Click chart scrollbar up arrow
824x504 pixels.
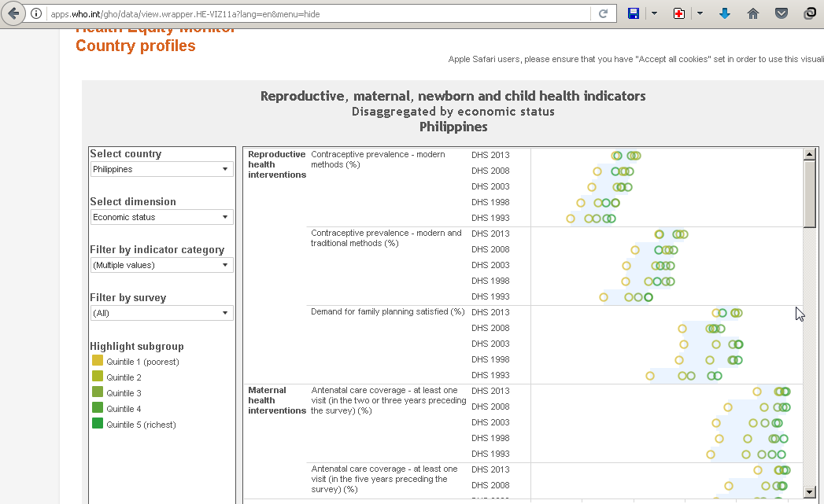809,154
